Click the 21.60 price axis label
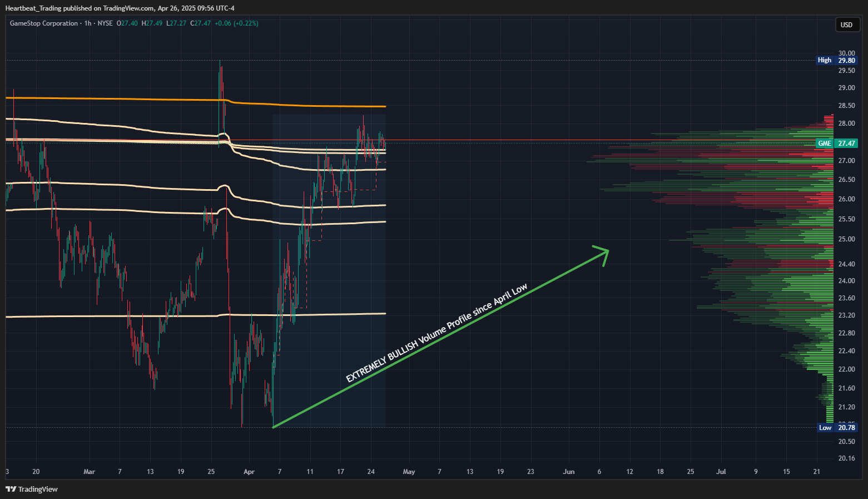Image resolution: width=868 pixels, height=499 pixels. click(847, 388)
